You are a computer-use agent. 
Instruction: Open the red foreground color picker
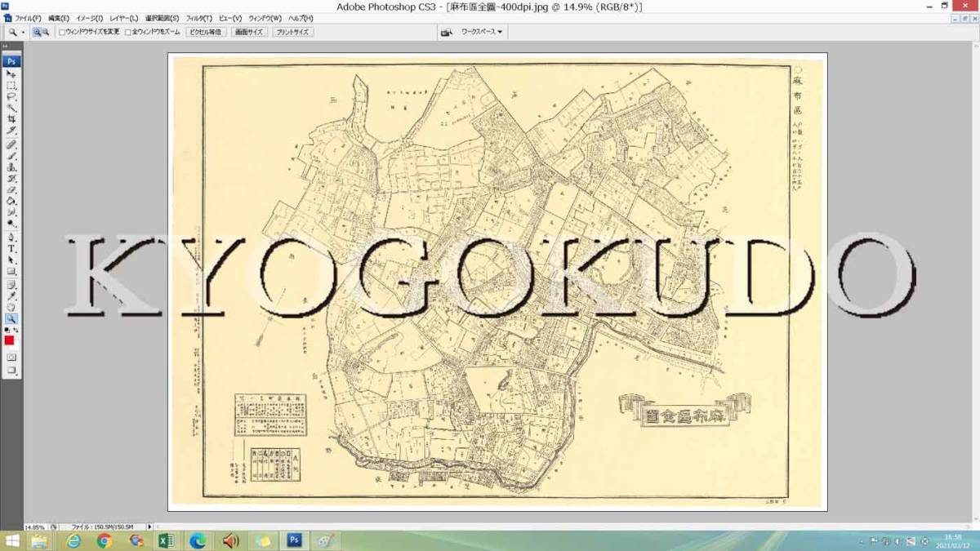[9, 340]
